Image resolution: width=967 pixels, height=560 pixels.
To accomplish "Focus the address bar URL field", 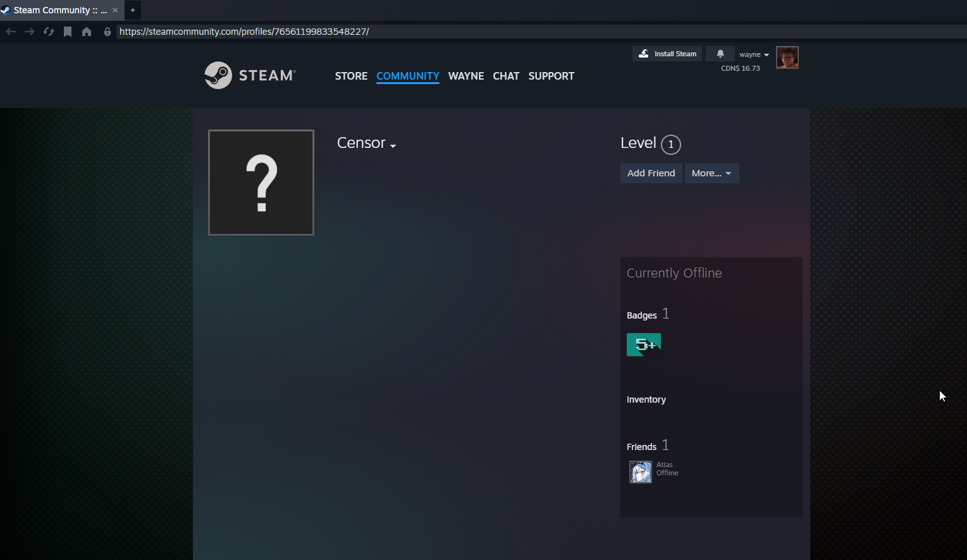I will [541, 32].
